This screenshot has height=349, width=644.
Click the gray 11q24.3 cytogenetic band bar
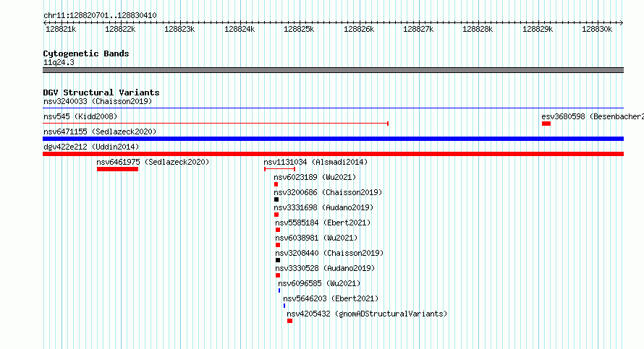333,70
